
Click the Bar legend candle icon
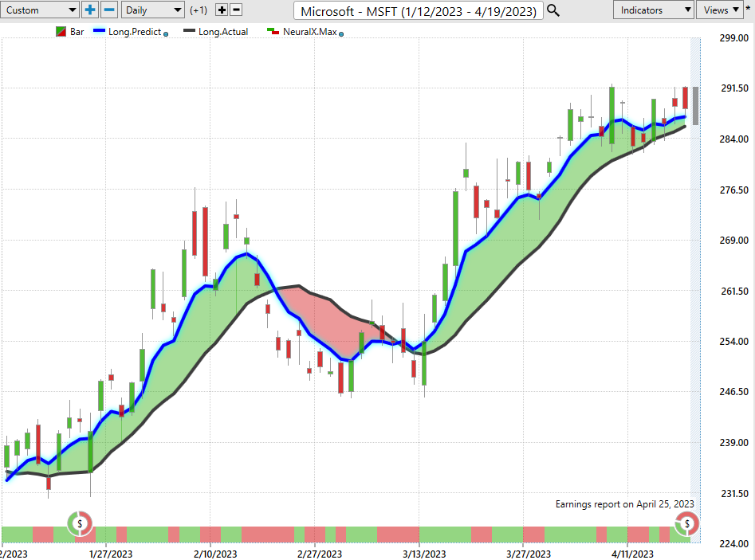[61, 32]
